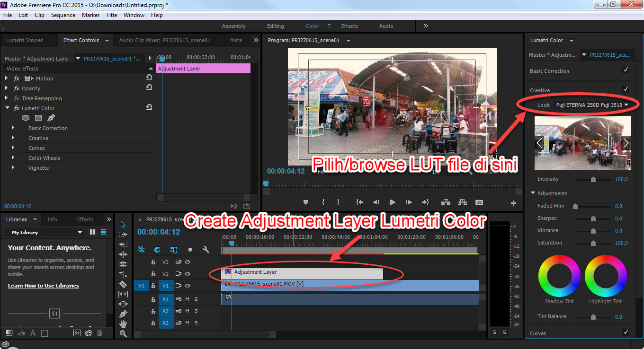This screenshot has height=349, width=644.
Task: Show more workspaces with the overflow chevron
Action: pos(426,26)
